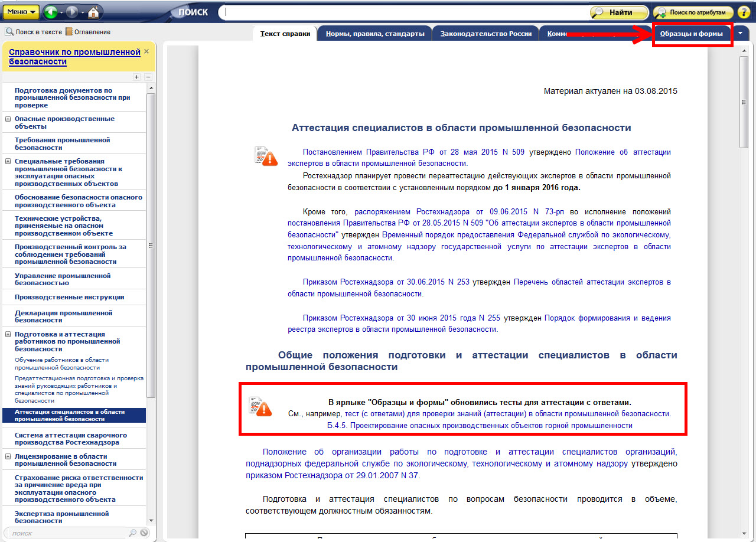Switch to Образцы и формы tab
This screenshot has height=542, width=756.
coord(692,34)
